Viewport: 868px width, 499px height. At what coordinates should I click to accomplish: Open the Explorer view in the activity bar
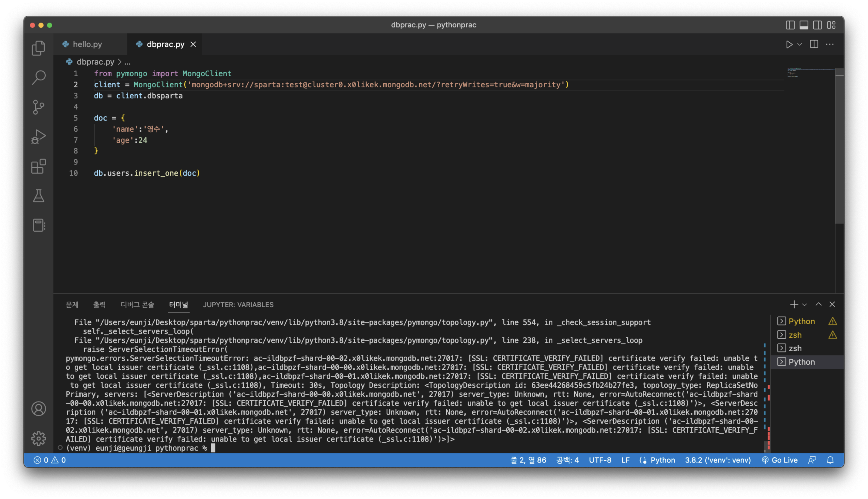38,48
